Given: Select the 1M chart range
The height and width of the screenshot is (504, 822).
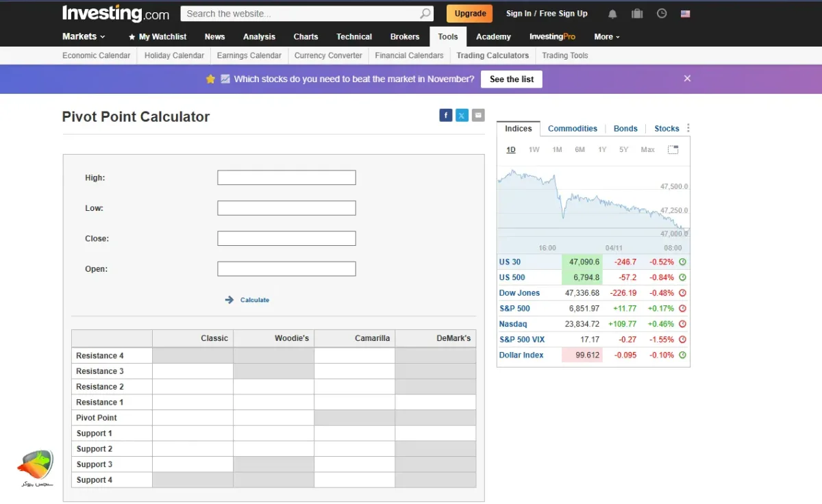Looking at the screenshot, I should [x=557, y=150].
